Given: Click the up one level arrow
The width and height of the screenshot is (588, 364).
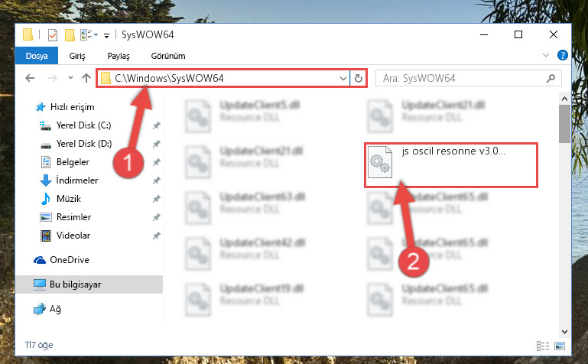Looking at the screenshot, I should tap(86, 78).
